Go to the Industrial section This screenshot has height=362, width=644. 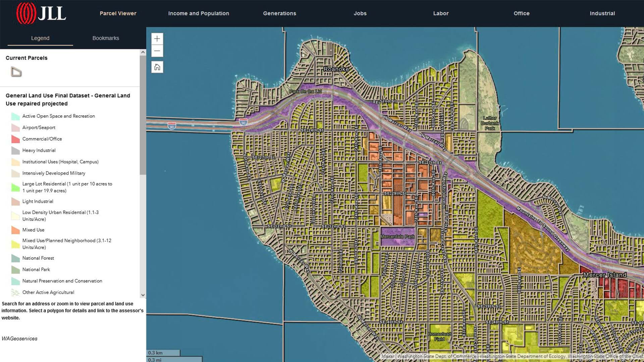coord(602,13)
